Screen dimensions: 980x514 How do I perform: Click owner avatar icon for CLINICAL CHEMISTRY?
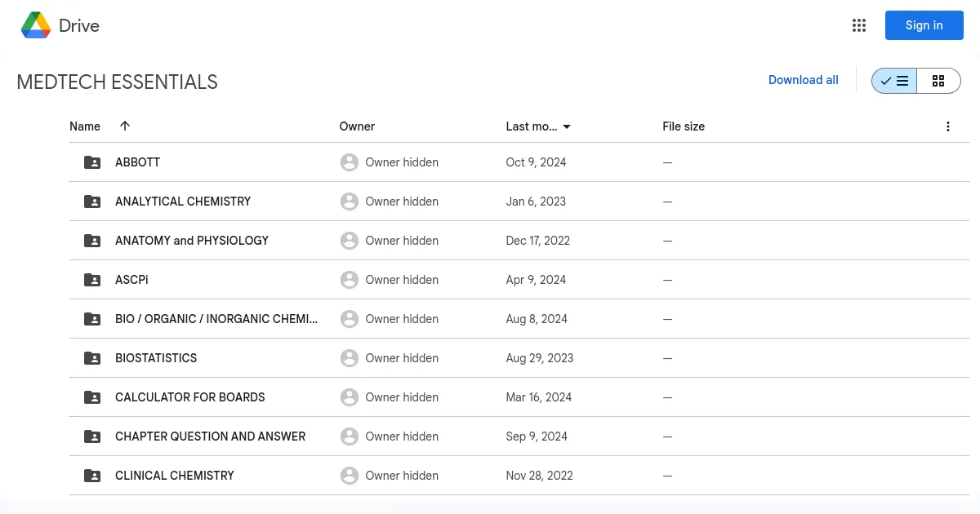point(350,476)
